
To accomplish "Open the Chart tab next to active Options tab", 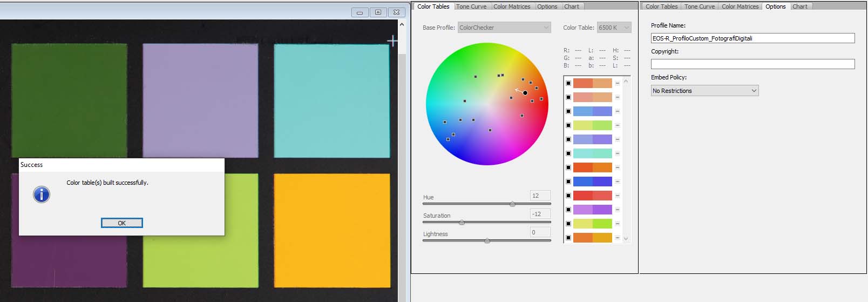I will tap(800, 6).
